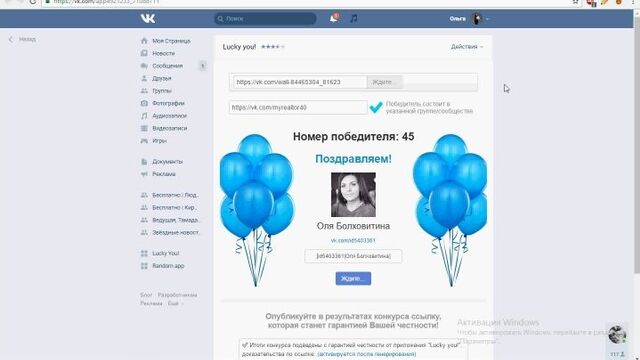Click the header search field Поиск
The width and height of the screenshot is (640, 360).
tap(265, 19)
